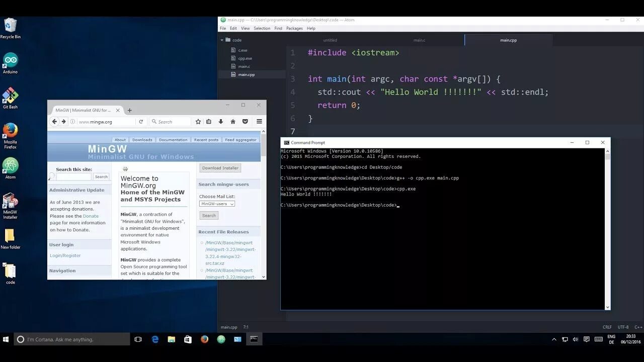
Task: Click the site info icon in the address bar
Action: (73, 122)
